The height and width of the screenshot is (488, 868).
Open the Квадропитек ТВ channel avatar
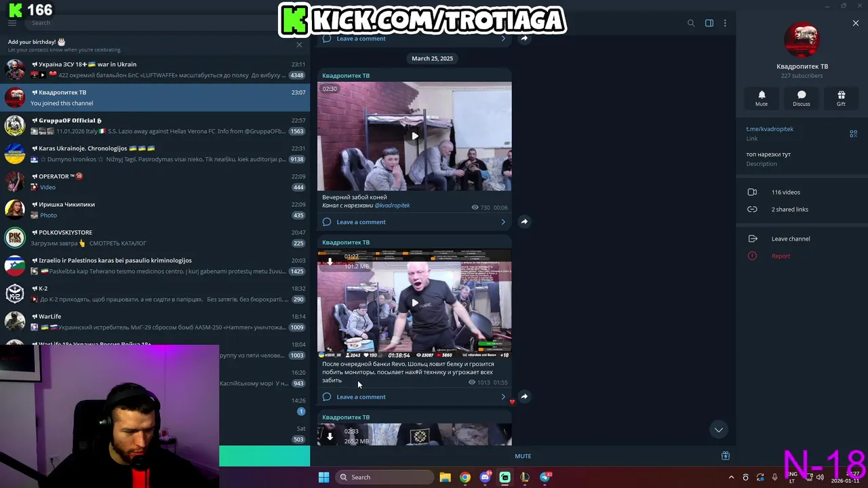click(x=802, y=39)
